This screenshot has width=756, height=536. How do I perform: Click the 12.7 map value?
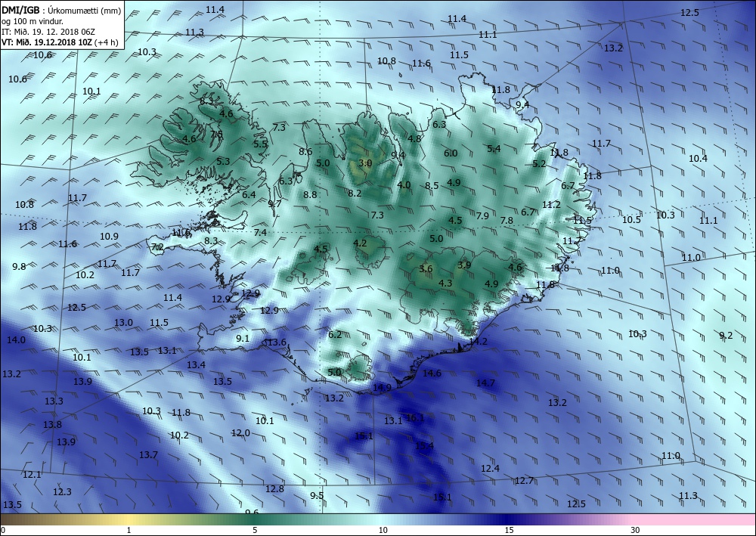pyautogui.click(x=524, y=481)
